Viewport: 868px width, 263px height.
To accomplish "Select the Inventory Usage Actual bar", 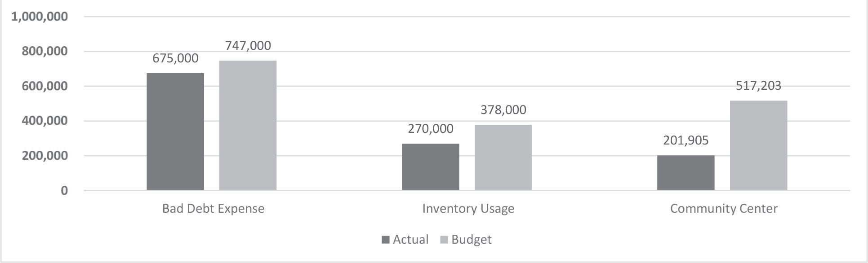I will click(431, 167).
